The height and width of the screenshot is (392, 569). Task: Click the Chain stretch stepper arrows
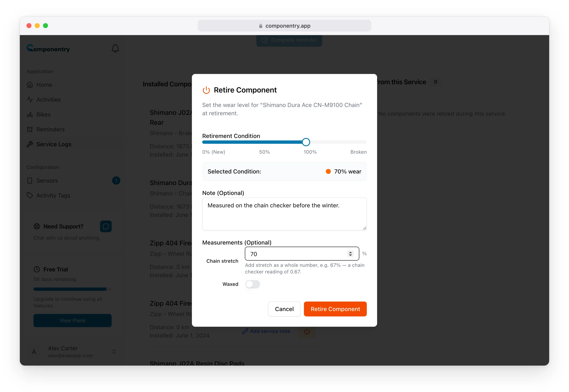(x=350, y=254)
